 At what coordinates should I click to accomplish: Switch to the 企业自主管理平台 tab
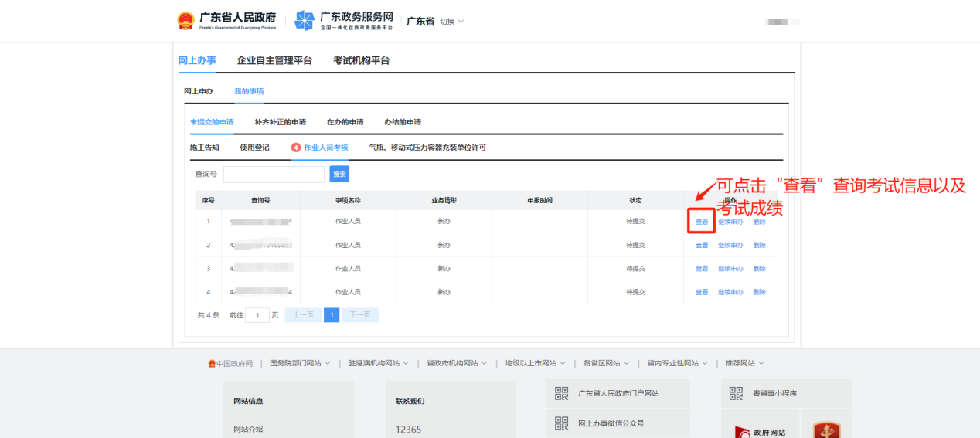(274, 60)
